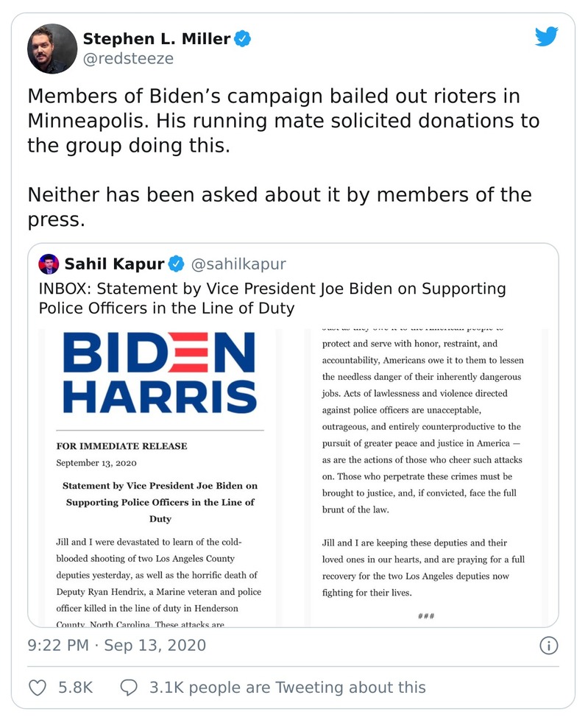The width and height of the screenshot is (588, 720).
Task: Open Sahil Kapur's small avatar
Action: point(49,264)
